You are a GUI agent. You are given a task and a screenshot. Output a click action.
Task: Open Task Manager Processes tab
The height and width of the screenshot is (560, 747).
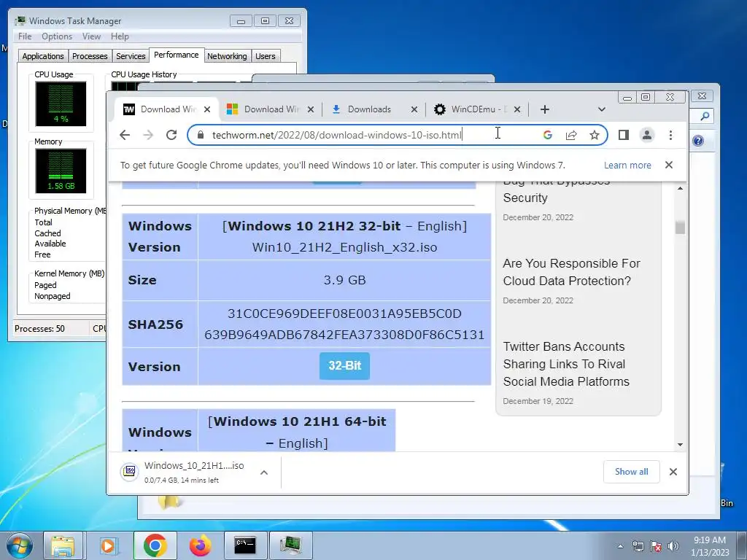pos(90,56)
